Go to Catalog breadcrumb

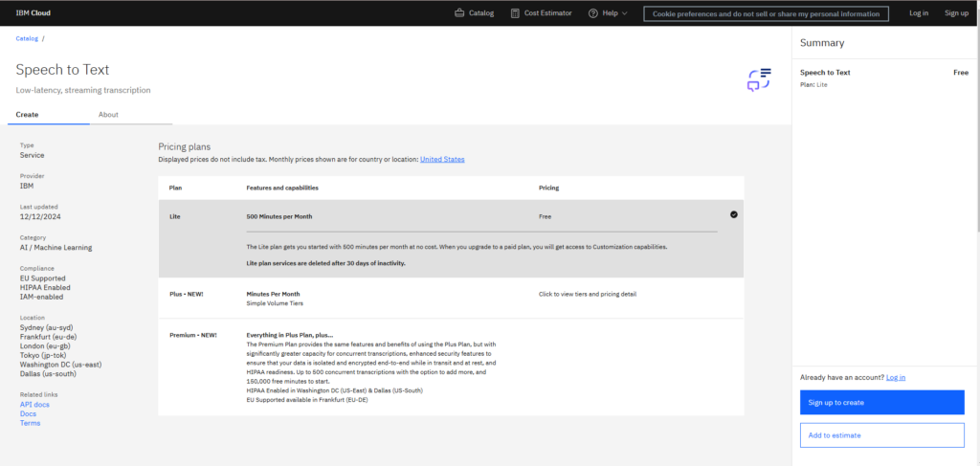pos(27,38)
